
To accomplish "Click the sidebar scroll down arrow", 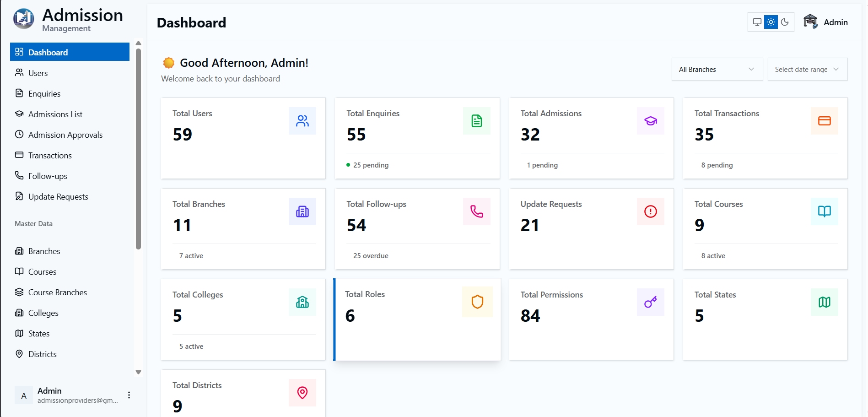I will point(138,372).
